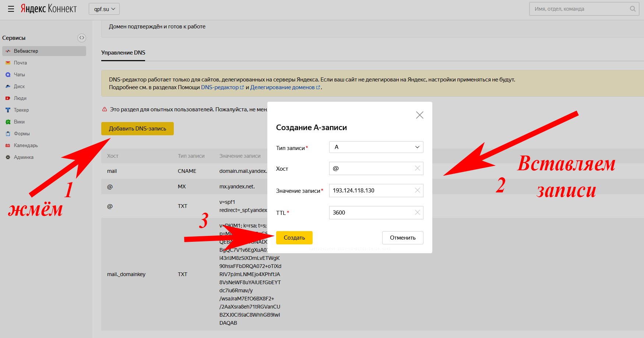Click mx.yandex.net. record value
Screen dimensions: 644x338
tap(237, 187)
